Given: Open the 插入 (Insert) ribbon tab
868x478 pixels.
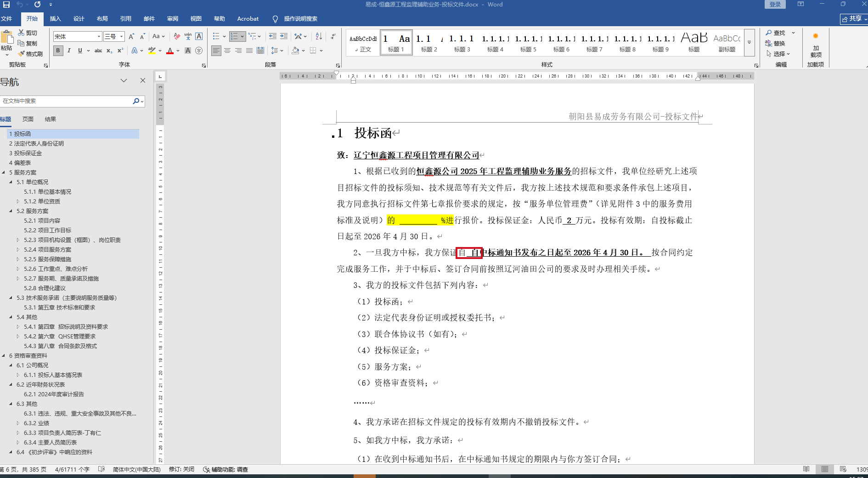Looking at the screenshot, I should pyautogui.click(x=55, y=19).
